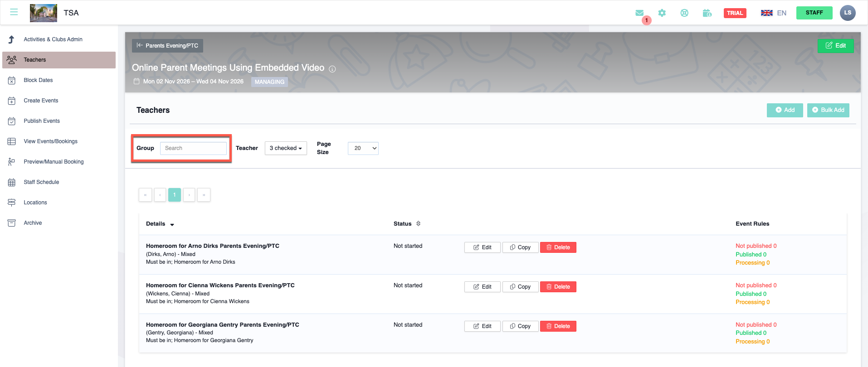Click the Bulk Add button
This screenshot has width=868, height=367.
click(x=828, y=110)
